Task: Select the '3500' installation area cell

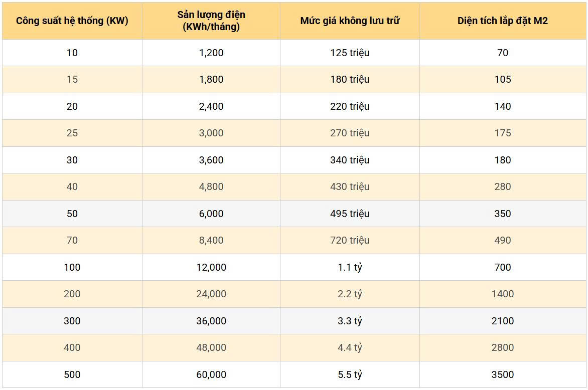Action: click(502, 374)
